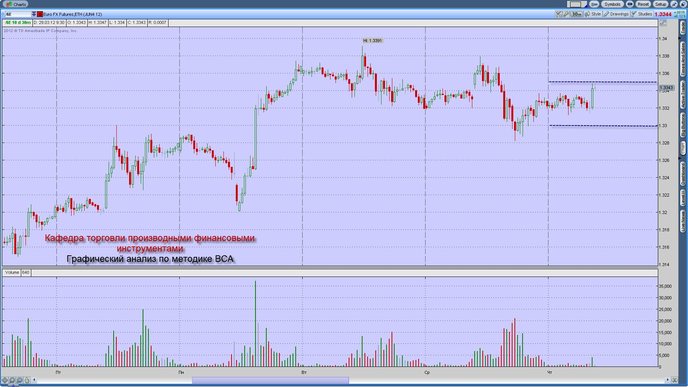The width and height of the screenshot is (688, 387).
Task: Open the Dashboard sidebar tab
Action: [683, 173]
